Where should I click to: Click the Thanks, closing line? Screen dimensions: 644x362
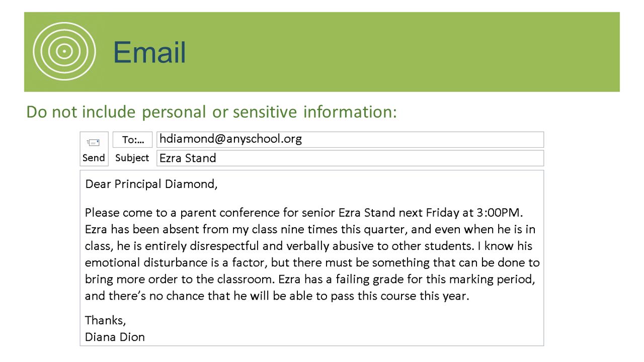105,320
